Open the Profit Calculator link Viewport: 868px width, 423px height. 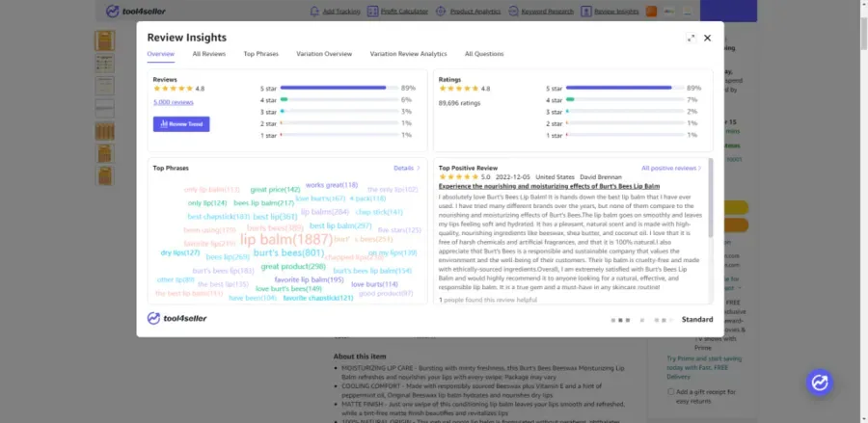404,11
